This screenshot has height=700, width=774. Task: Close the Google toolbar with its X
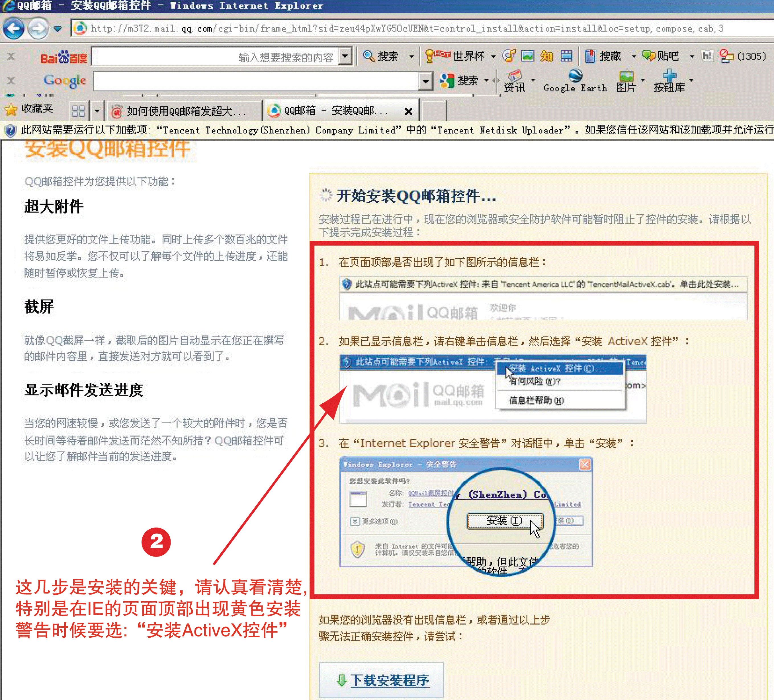pos(11,81)
